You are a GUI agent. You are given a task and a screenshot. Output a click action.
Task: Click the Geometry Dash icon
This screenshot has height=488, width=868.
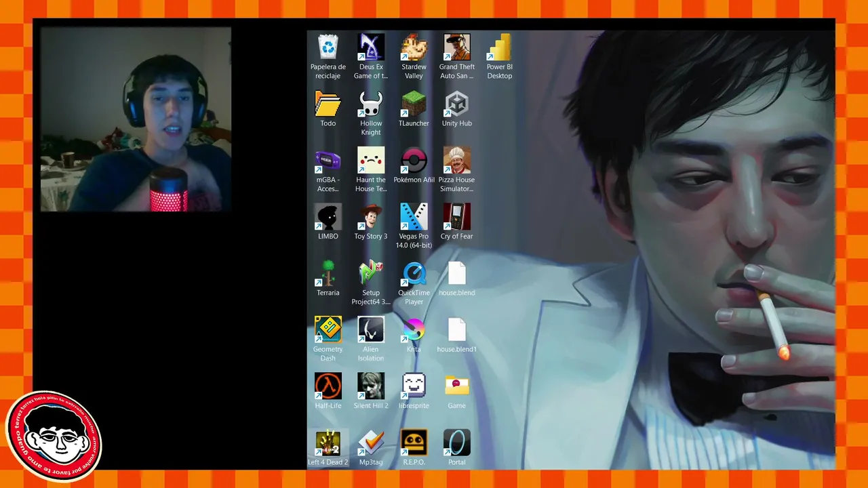328,329
